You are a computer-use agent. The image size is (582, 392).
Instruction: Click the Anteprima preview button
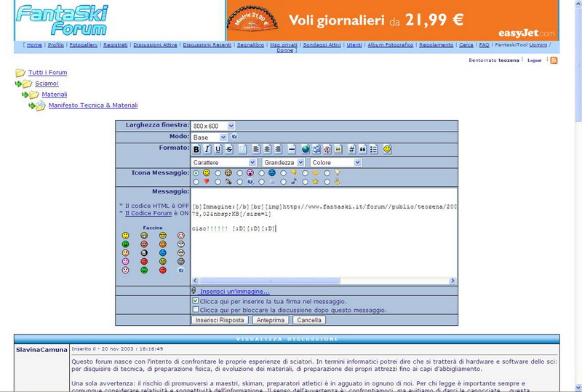[271, 320]
